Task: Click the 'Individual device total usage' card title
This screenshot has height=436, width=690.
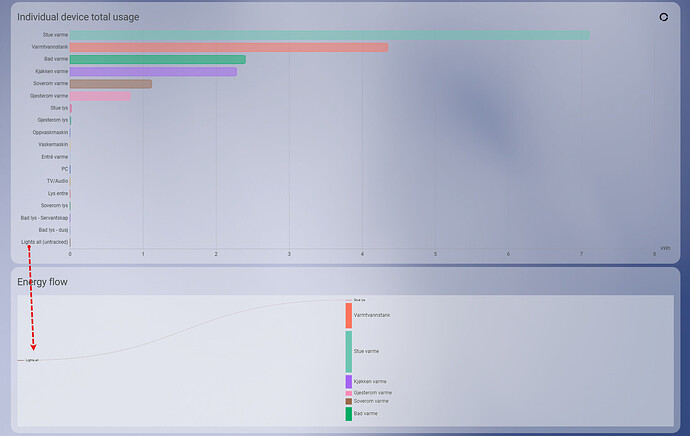Action: [x=78, y=17]
